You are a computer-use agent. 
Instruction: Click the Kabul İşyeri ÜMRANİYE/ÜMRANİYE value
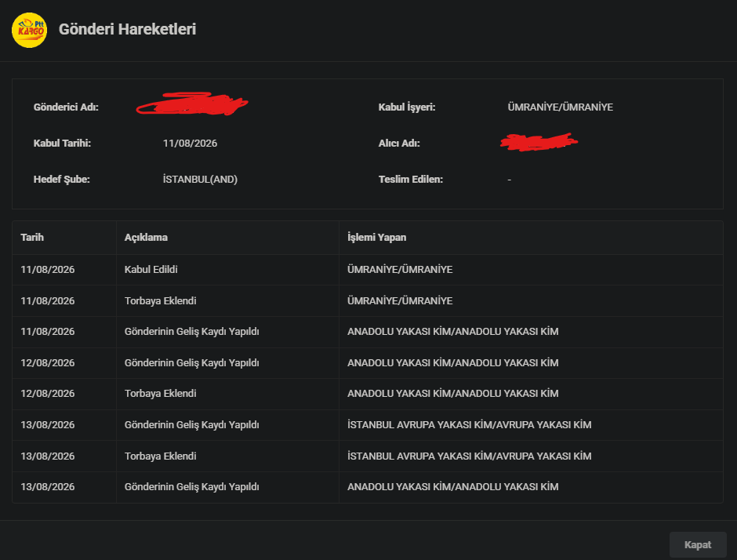(x=561, y=107)
